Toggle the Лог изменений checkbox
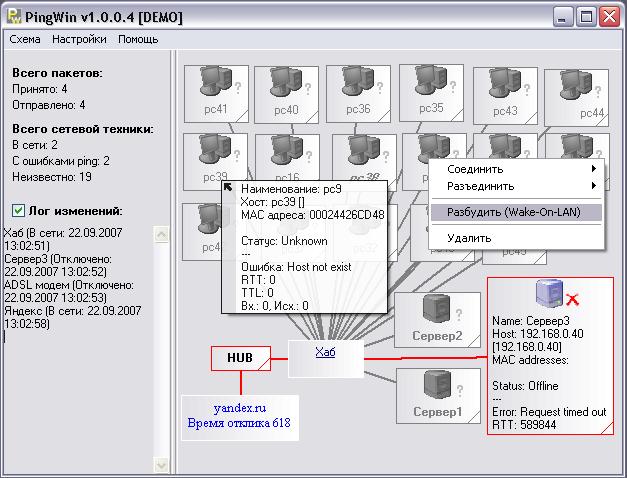Image resolution: width=627 pixels, height=478 pixels. pos(18,211)
